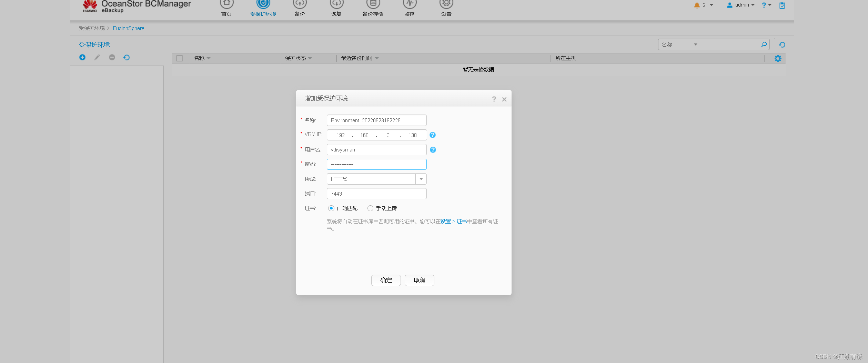Click the clipboard task icon in header
Screen dimensions: 868x363
[782, 5]
